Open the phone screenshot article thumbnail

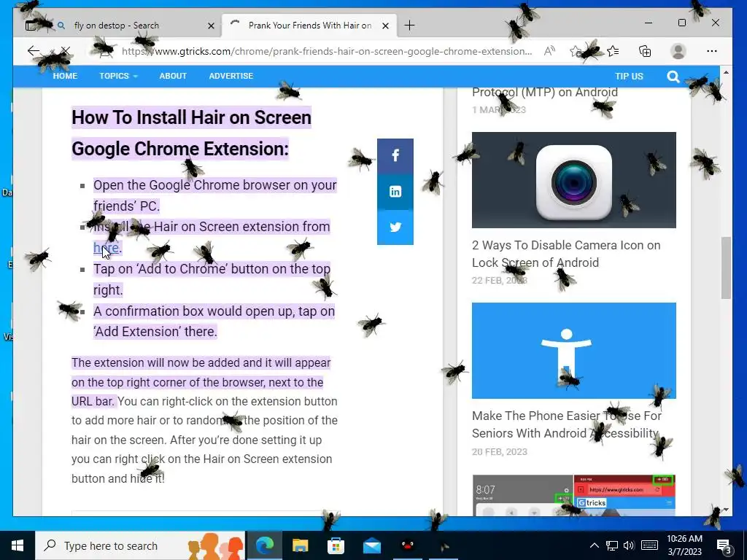tap(573, 495)
